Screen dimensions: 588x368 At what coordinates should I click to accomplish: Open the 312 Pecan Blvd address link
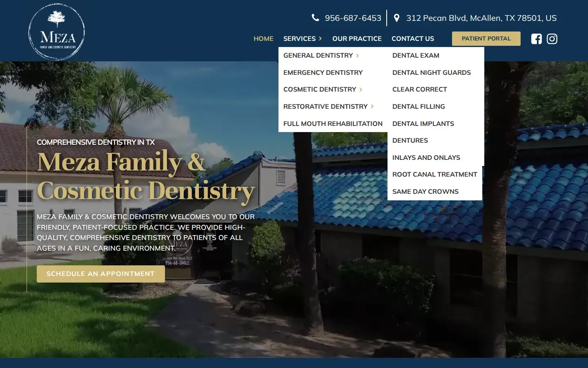(x=481, y=18)
